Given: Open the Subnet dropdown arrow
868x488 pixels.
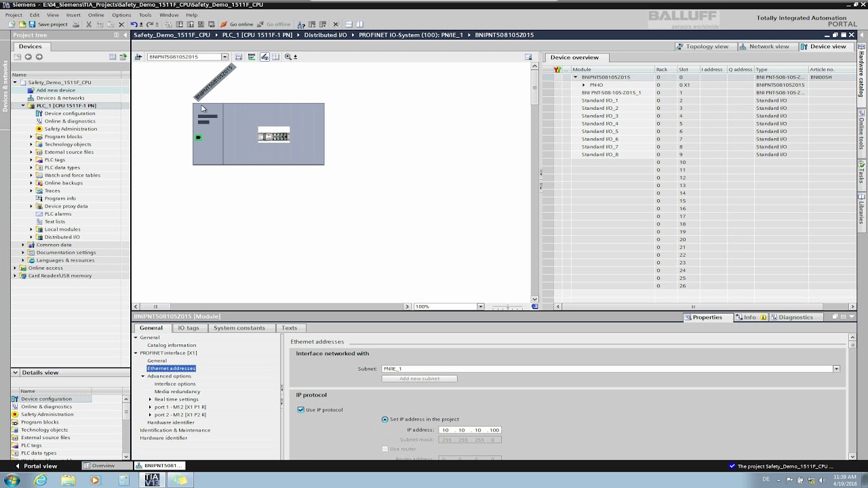Looking at the screenshot, I should [836, 369].
